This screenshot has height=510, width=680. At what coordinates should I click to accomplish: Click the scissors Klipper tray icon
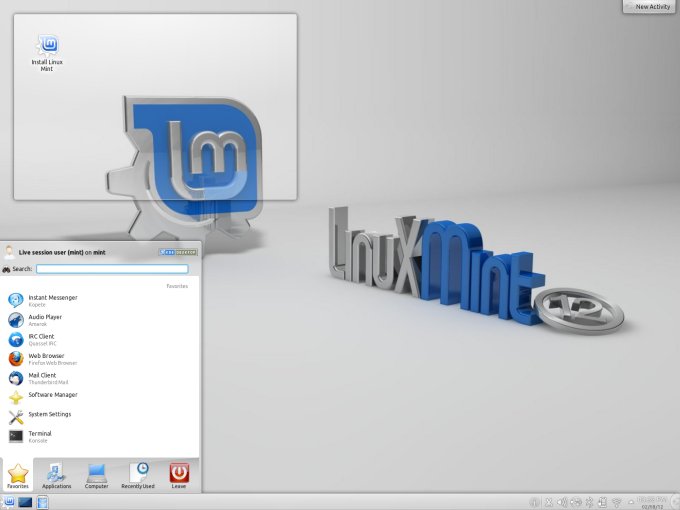549,502
